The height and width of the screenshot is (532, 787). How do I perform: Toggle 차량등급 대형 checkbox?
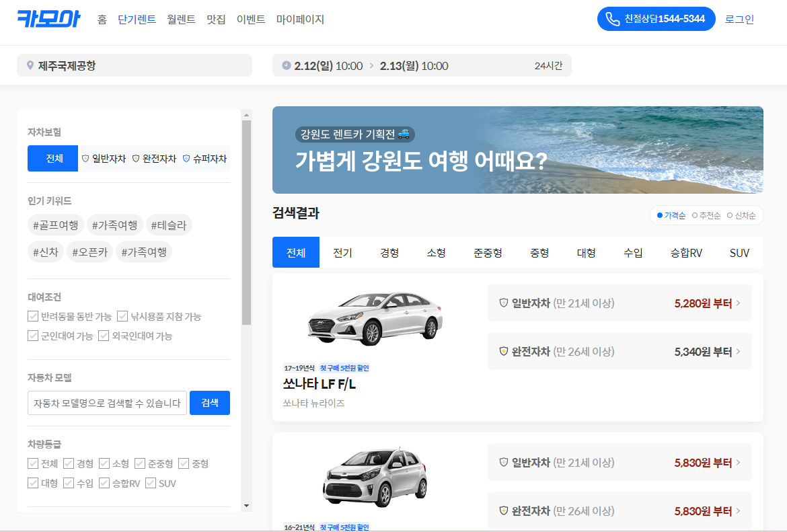tap(33, 483)
